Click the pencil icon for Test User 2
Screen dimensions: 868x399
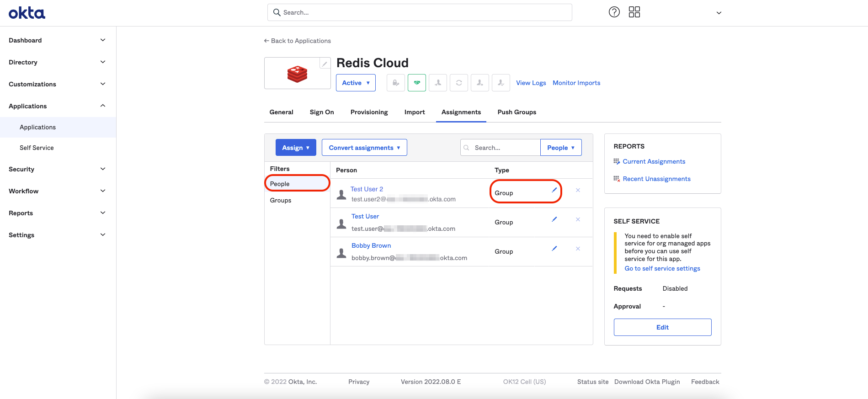point(554,190)
